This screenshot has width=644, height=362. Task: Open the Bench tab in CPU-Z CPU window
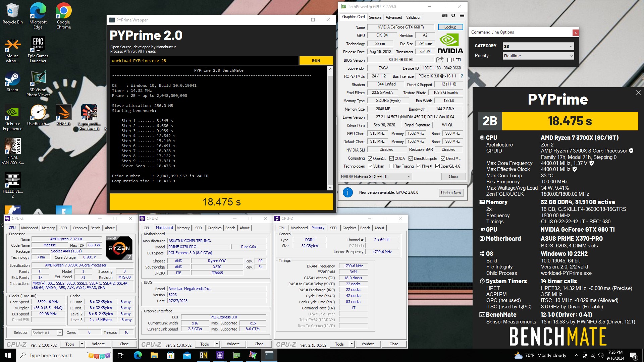[x=95, y=228]
